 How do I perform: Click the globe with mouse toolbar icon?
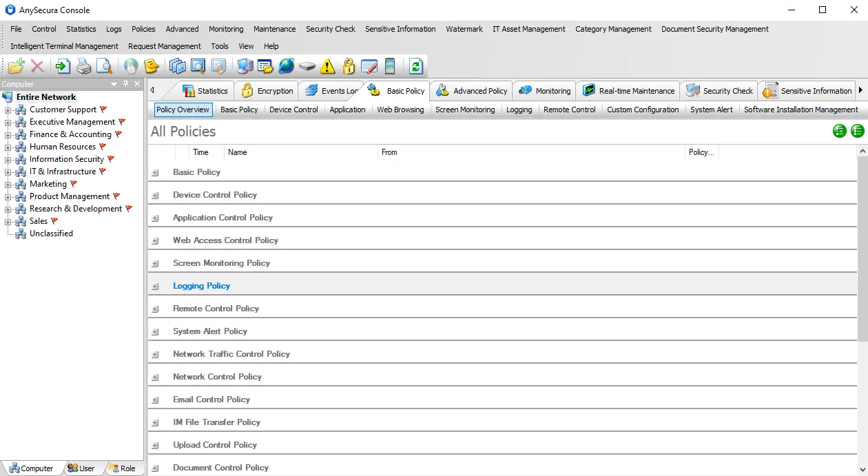[x=131, y=66]
